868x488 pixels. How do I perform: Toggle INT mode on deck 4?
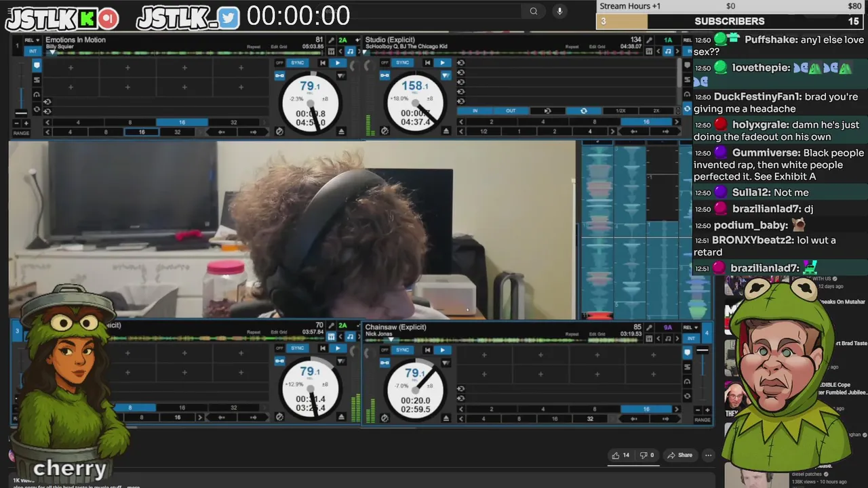691,338
